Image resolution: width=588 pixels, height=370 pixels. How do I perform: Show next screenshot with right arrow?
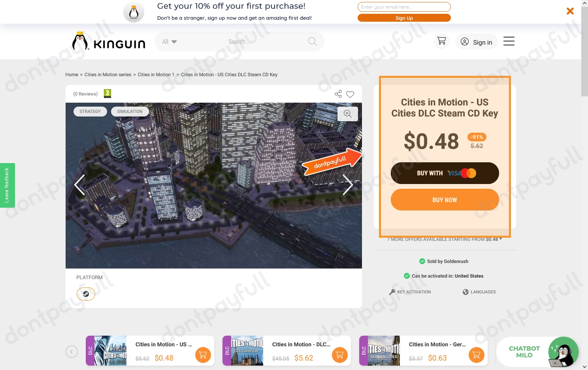tap(347, 185)
